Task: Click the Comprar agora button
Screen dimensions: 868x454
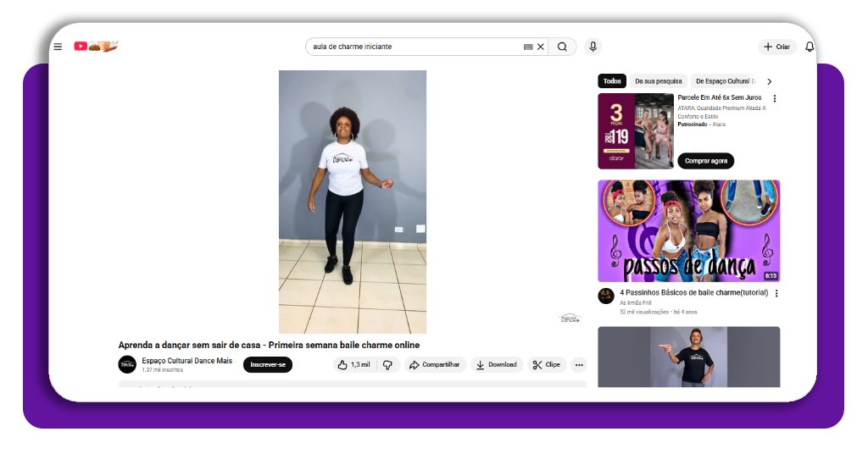Action: click(x=705, y=161)
